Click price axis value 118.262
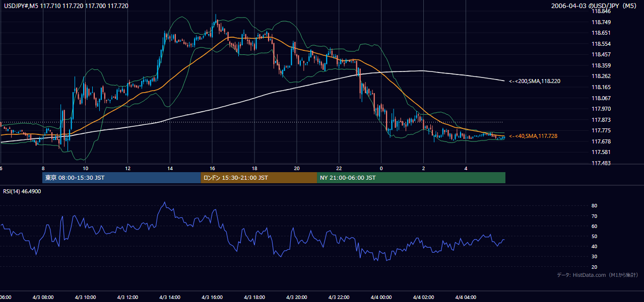The image size is (644, 302). 602,76
